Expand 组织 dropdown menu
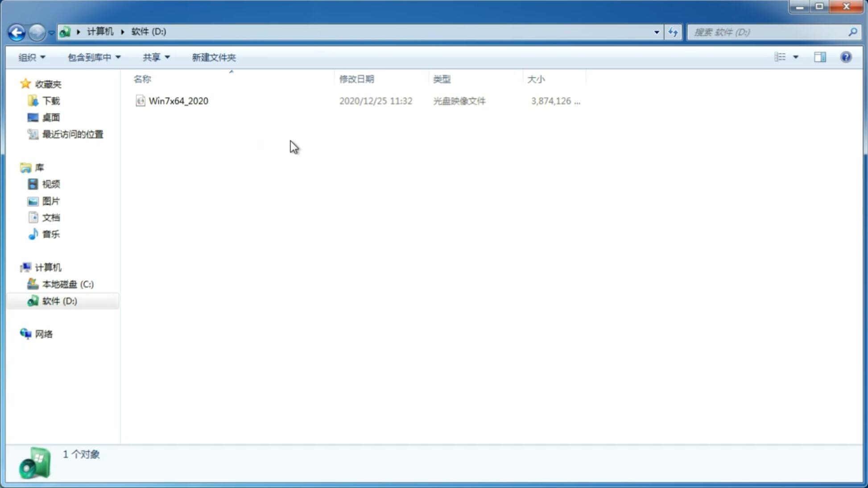Image resolution: width=868 pixels, height=488 pixels. coord(31,57)
